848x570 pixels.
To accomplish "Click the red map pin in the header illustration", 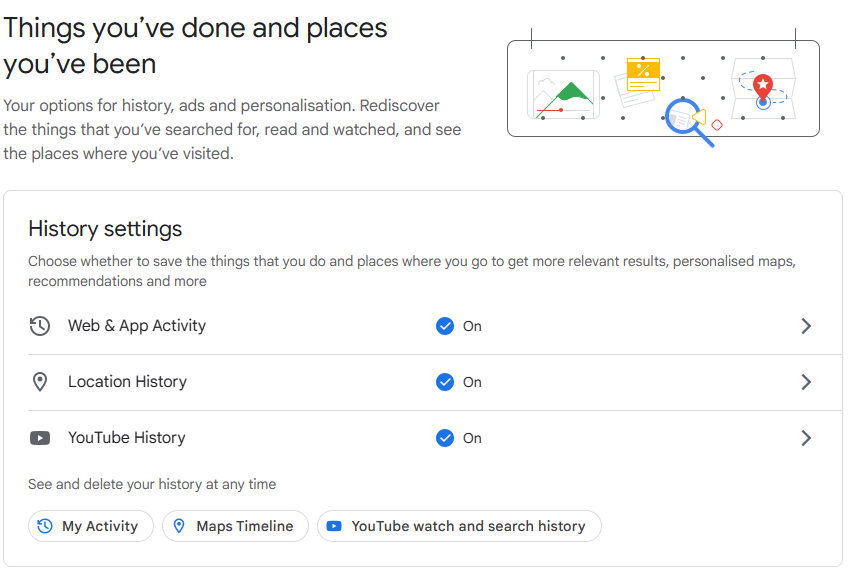I will coord(763,87).
